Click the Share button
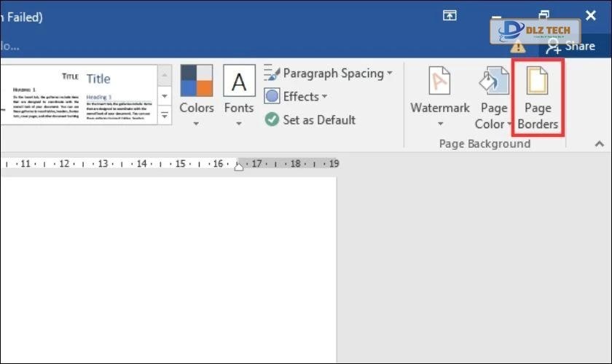This screenshot has height=364, width=612. (x=570, y=46)
